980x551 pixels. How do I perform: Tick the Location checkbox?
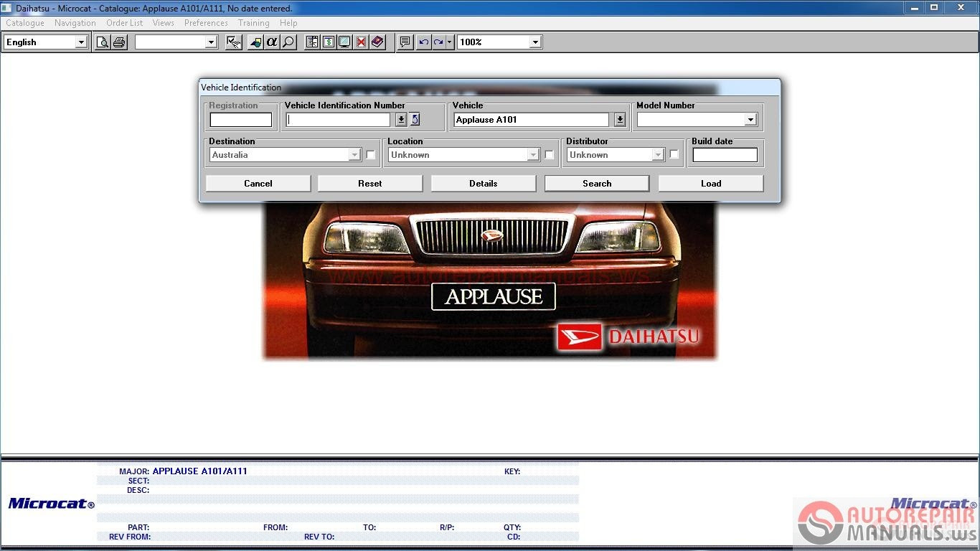(x=550, y=155)
